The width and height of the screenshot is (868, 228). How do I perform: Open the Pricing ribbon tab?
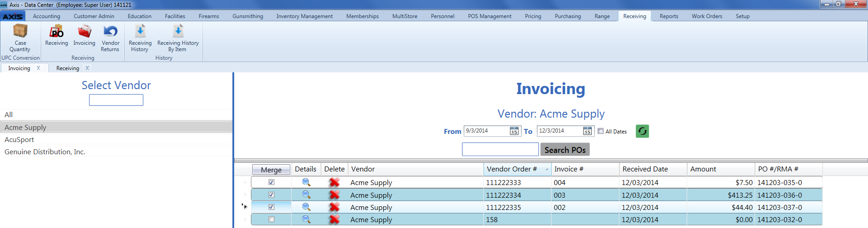533,16
